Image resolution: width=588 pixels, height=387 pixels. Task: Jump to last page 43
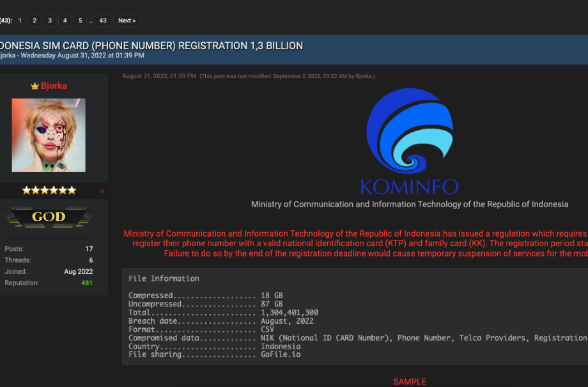(x=103, y=20)
